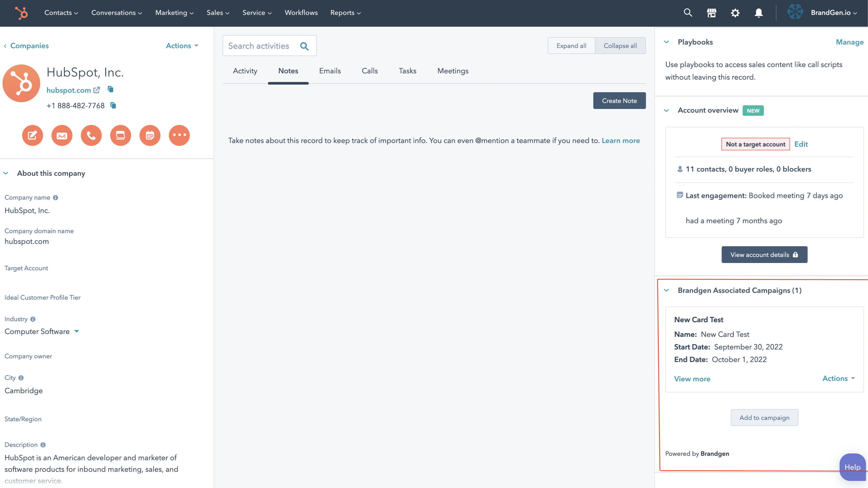Image resolution: width=868 pixels, height=488 pixels.
Task: Copy the phone number with copy icon
Action: [113, 105]
